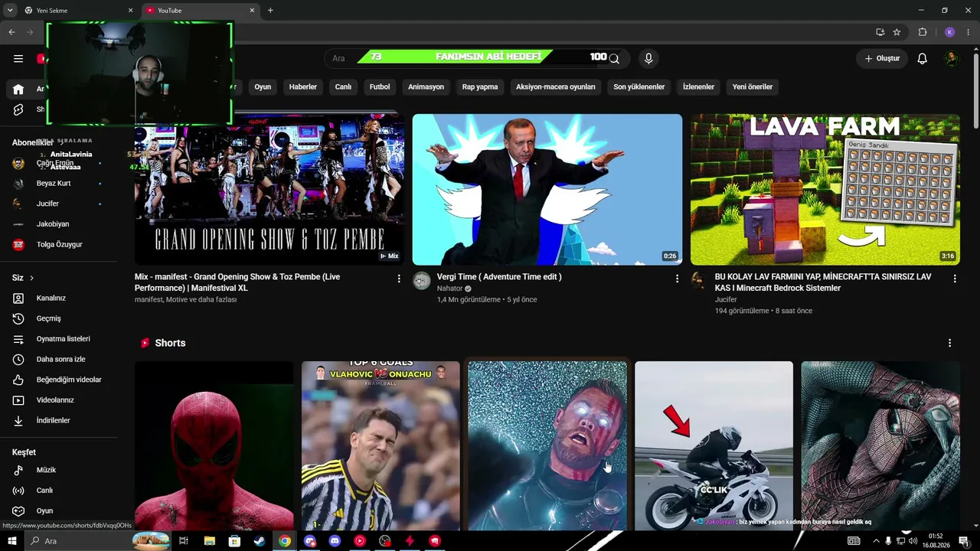
Task: Play the Vergi Time video thumbnail
Action: coord(547,190)
